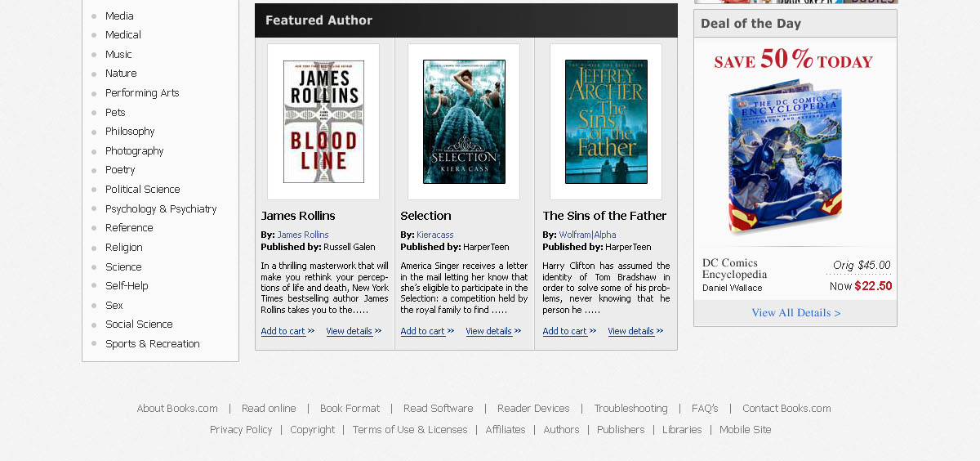Click The Sins of the Father cover
Image resolution: width=980 pixels, height=461 pixels.
coord(606,122)
